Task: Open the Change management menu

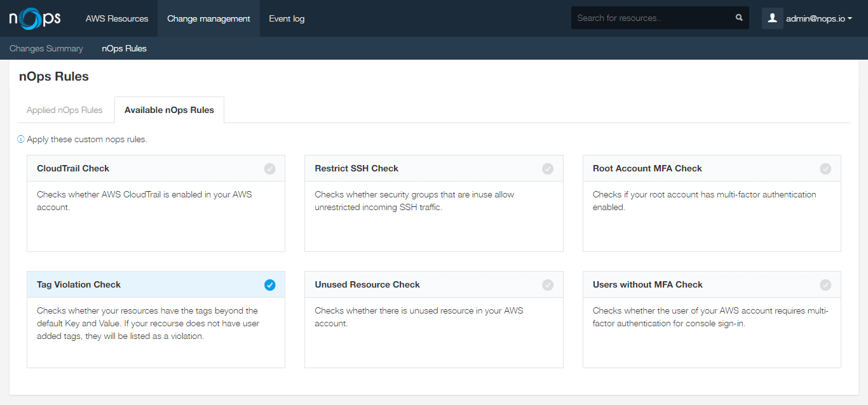Action: click(x=208, y=18)
